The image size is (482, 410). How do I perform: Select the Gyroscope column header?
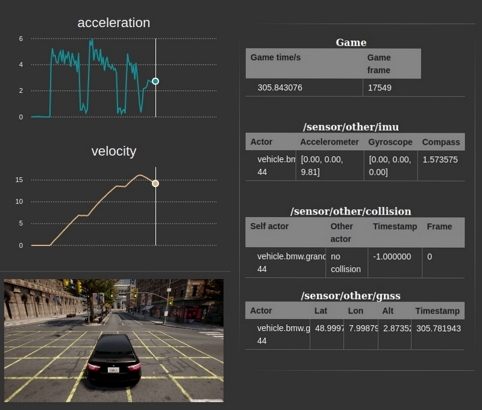pyautogui.click(x=390, y=142)
